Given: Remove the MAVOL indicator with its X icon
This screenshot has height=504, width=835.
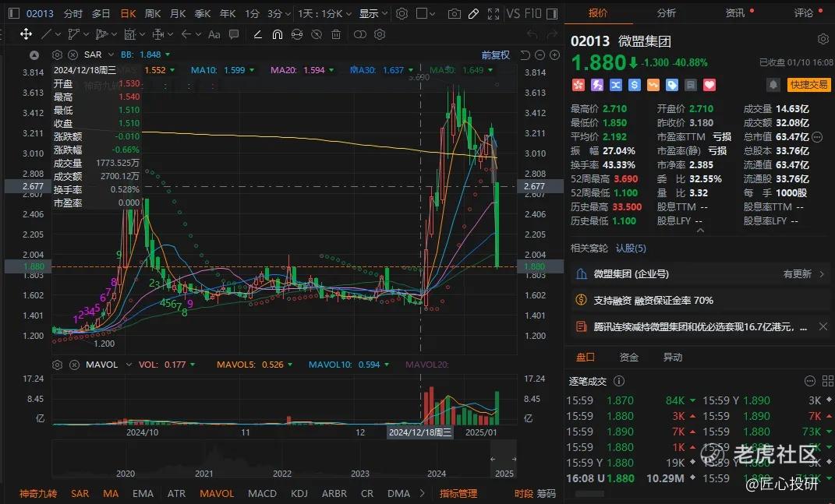Looking at the screenshot, I should [x=75, y=365].
